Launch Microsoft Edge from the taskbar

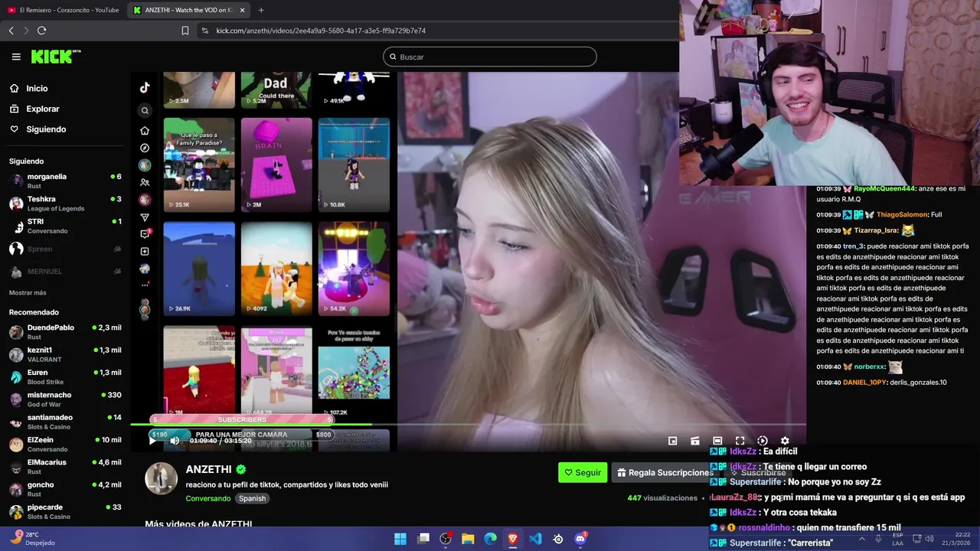(x=490, y=539)
